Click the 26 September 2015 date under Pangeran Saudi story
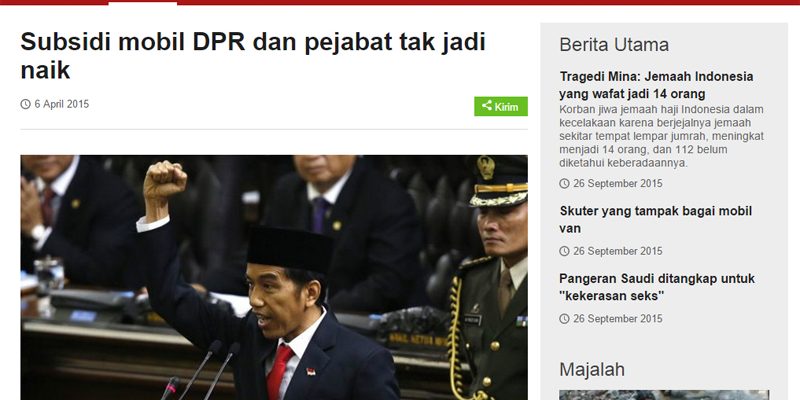 tap(618, 319)
